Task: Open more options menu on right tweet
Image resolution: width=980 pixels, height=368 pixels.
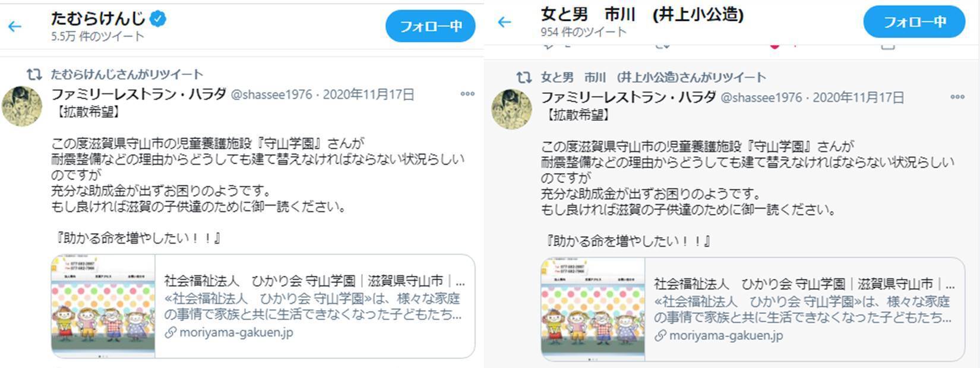Action: point(957,97)
